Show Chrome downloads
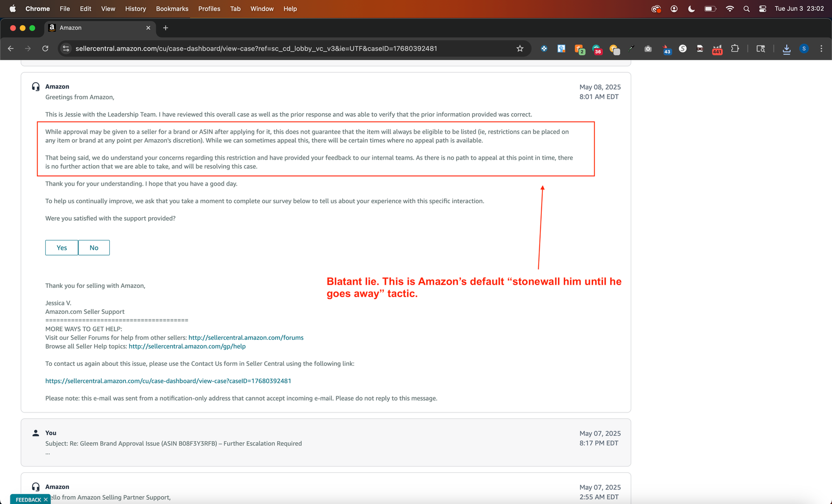 point(786,49)
